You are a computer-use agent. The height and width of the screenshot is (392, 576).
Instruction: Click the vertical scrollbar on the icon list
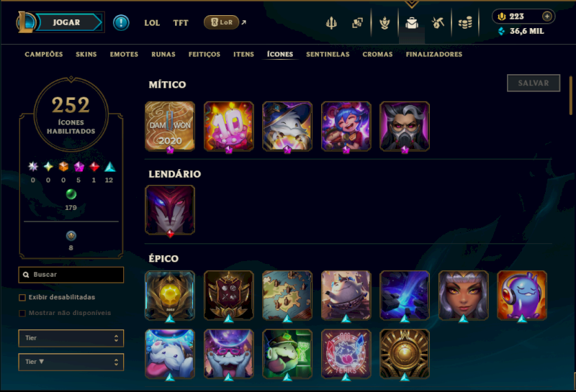pyautogui.click(x=570, y=96)
